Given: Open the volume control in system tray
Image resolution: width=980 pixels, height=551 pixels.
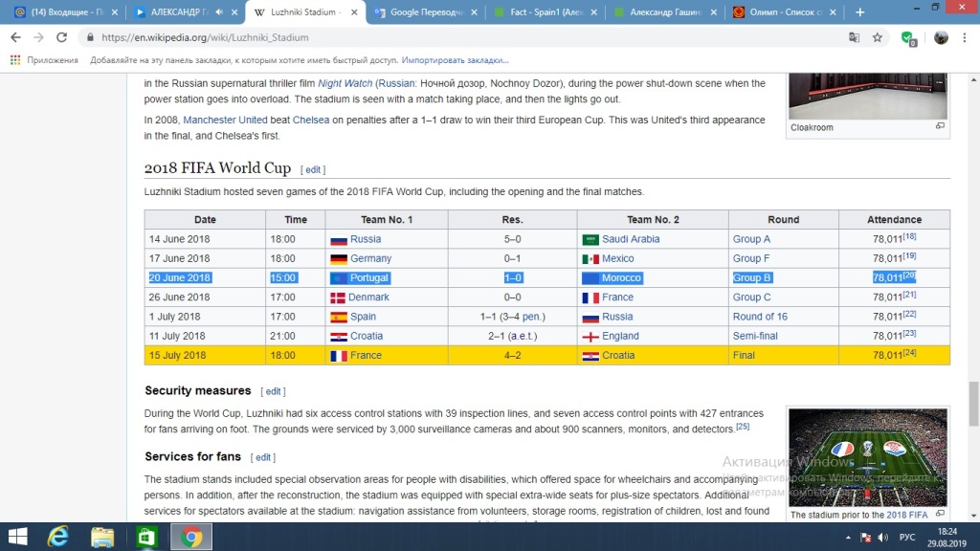Looking at the screenshot, I should [883, 538].
